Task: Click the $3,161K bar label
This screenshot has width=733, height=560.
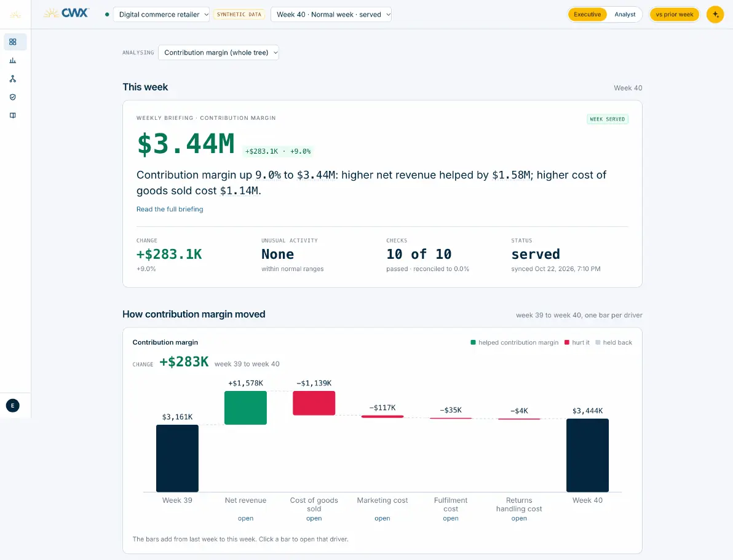Action: point(177,417)
